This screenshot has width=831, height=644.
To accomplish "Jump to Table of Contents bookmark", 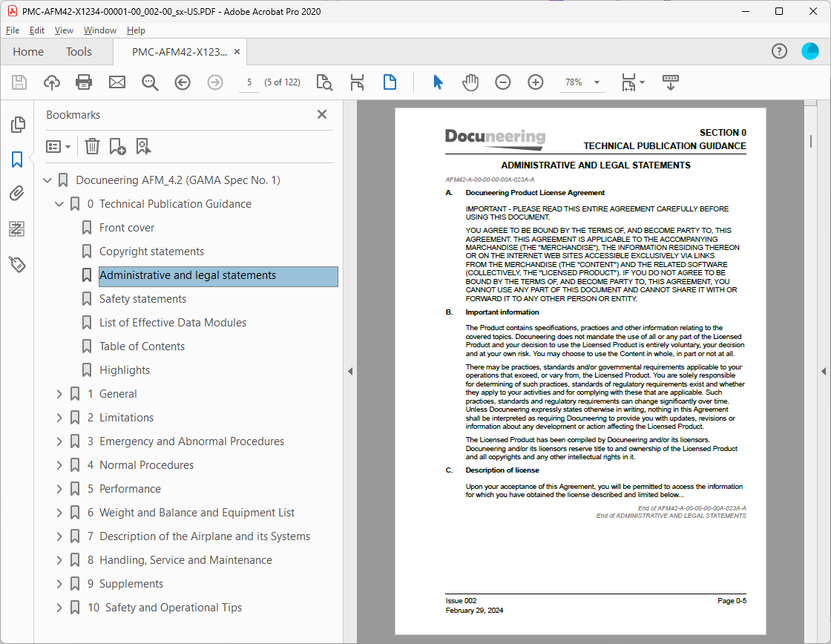I will pyautogui.click(x=142, y=346).
